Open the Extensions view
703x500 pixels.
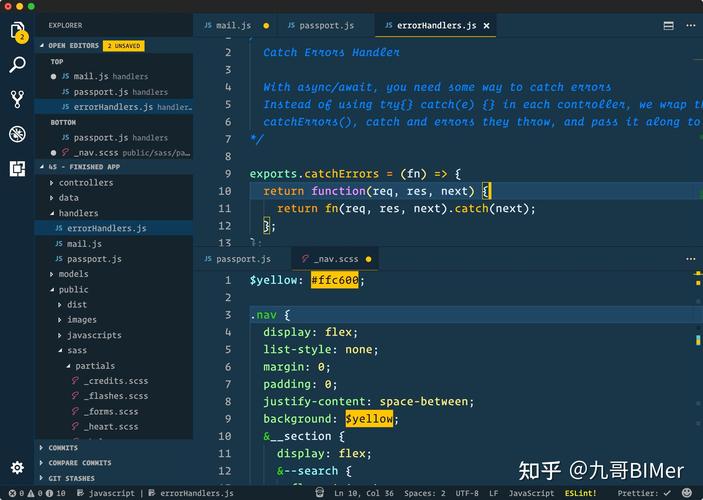(17, 169)
